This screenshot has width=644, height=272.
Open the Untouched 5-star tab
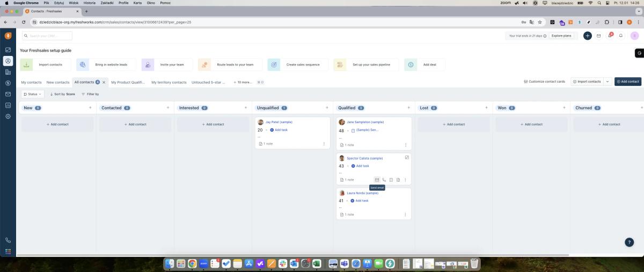click(209, 82)
